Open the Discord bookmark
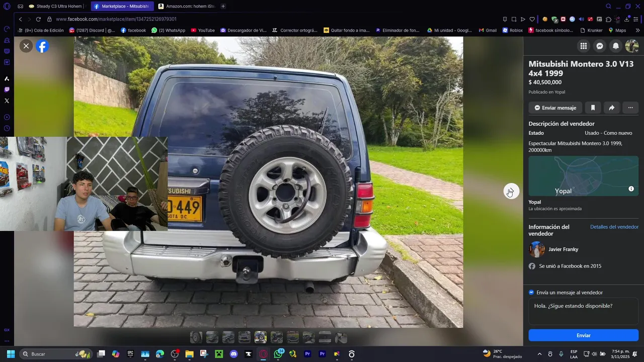This screenshot has height=362, width=644. coord(92,30)
